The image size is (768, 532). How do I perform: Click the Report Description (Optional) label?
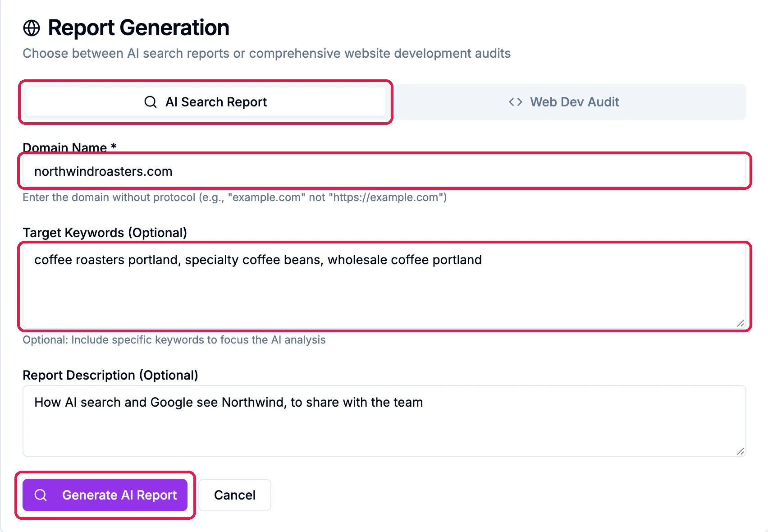pos(110,375)
